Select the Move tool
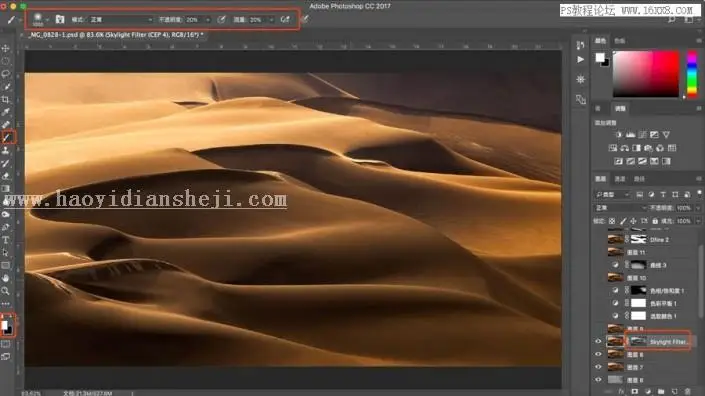The height and width of the screenshot is (396, 705). (6, 48)
